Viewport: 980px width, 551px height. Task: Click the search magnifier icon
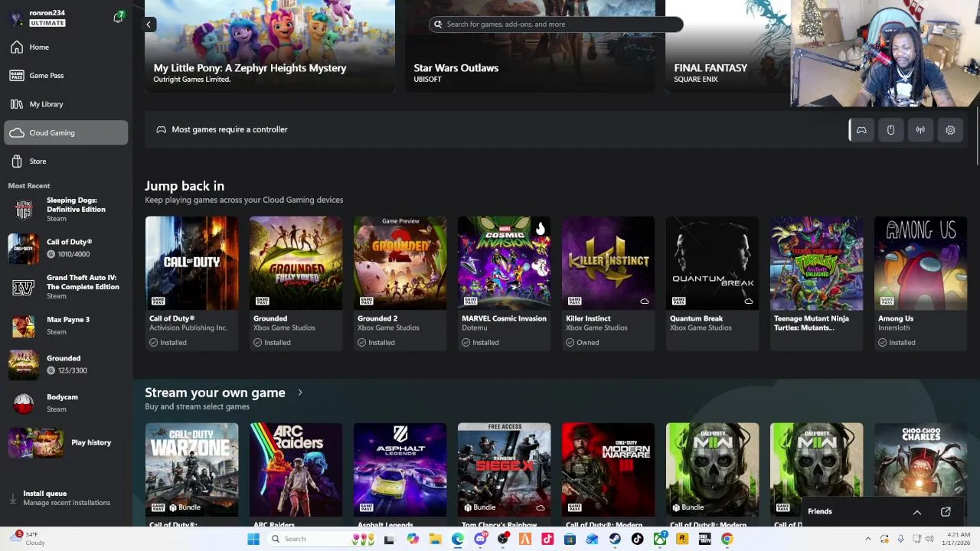click(x=438, y=24)
